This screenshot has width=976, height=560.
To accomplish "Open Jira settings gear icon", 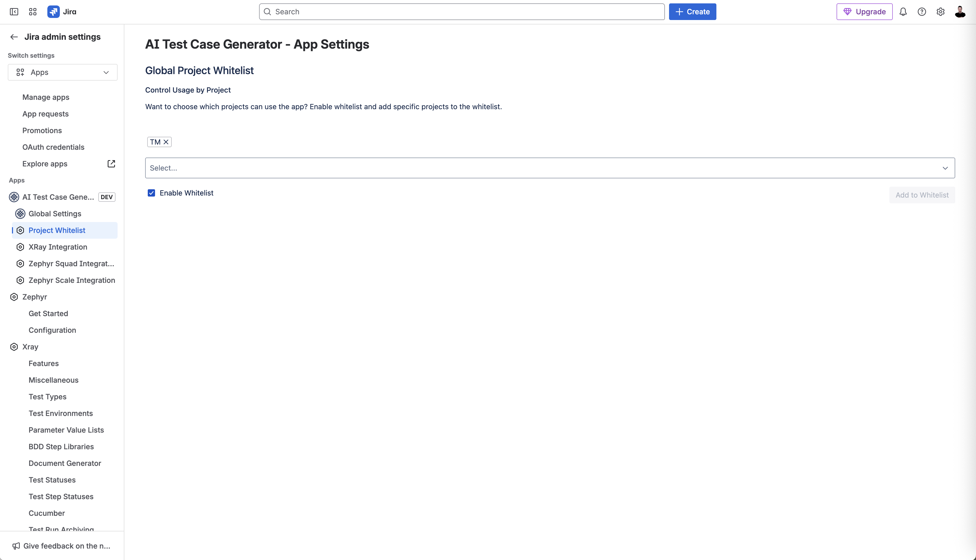I will point(941,11).
